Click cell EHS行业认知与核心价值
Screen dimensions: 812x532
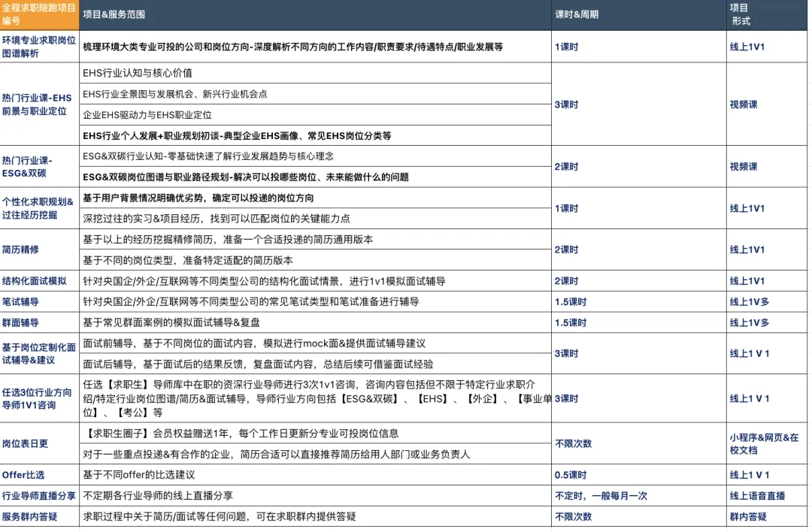coord(315,73)
